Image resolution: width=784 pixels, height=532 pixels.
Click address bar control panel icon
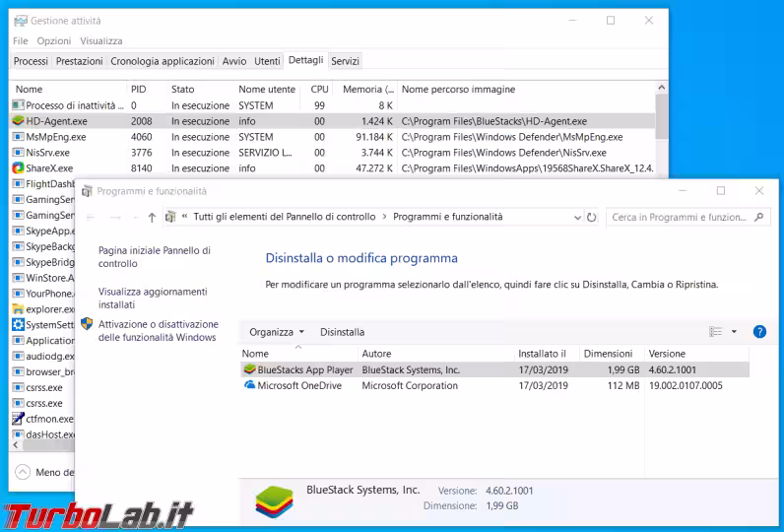[170, 217]
